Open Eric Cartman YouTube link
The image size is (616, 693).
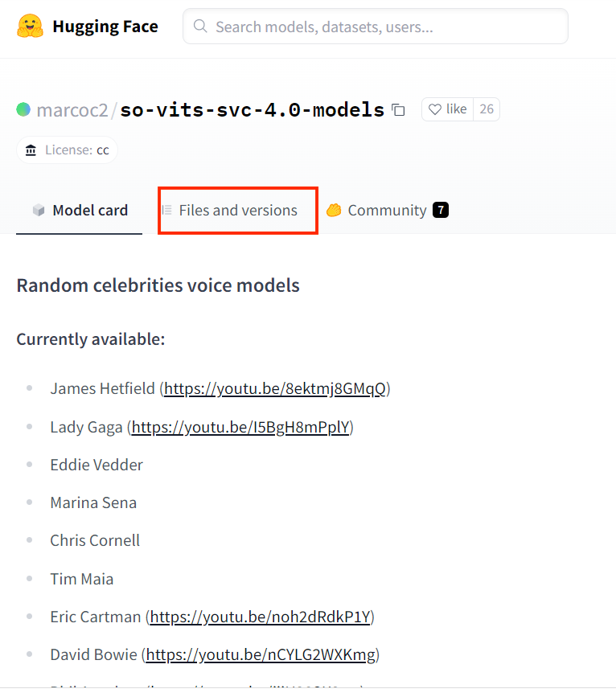(x=260, y=617)
